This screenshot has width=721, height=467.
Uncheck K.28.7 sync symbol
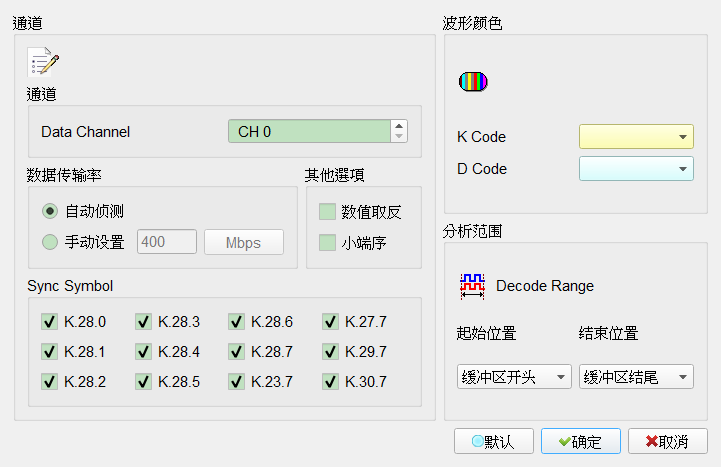(x=236, y=352)
